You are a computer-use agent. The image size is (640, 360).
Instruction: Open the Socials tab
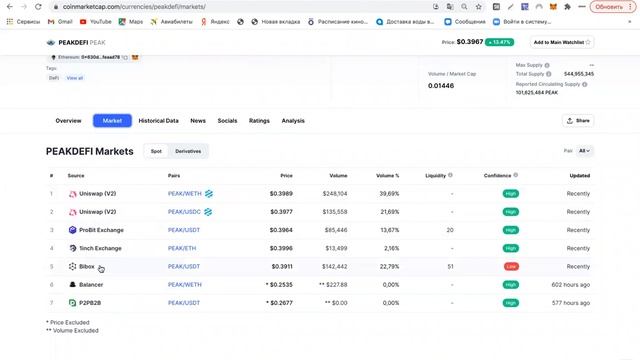[227, 121]
